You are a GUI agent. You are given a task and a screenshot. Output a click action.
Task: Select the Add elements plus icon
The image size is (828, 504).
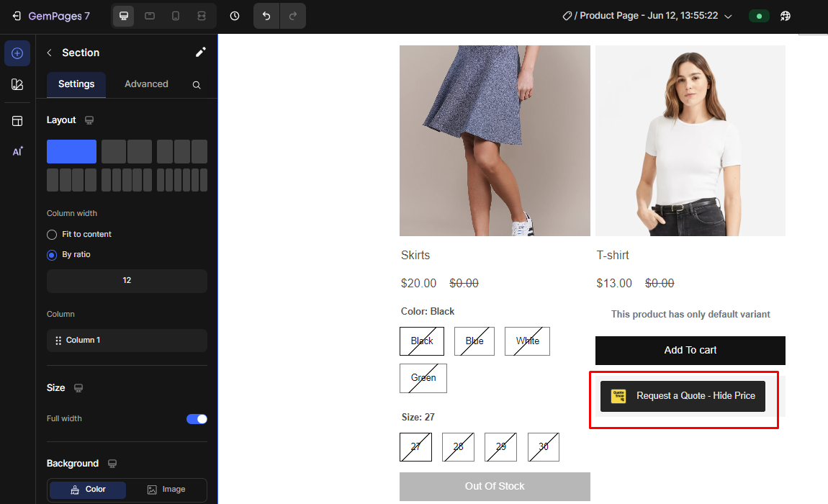16,53
